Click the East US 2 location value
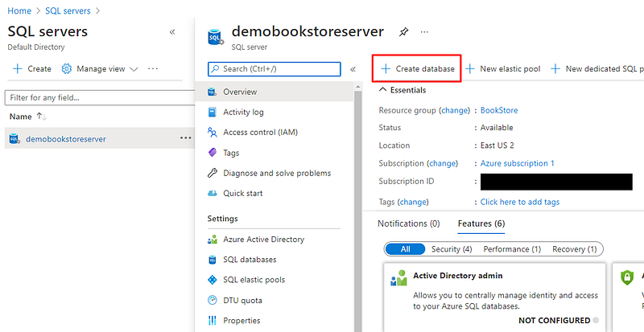 coord(497,146)
